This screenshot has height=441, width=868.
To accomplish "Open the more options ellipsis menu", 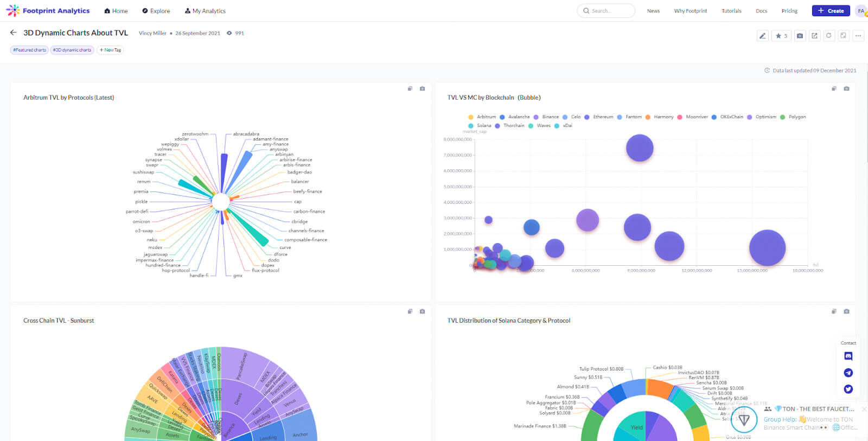I will [858, 36].
